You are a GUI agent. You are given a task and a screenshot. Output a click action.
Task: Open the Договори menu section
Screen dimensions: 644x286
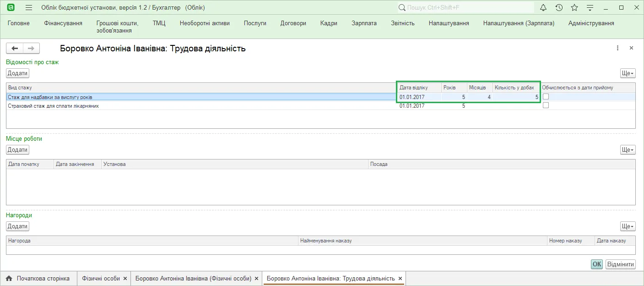tap(293, 23)
